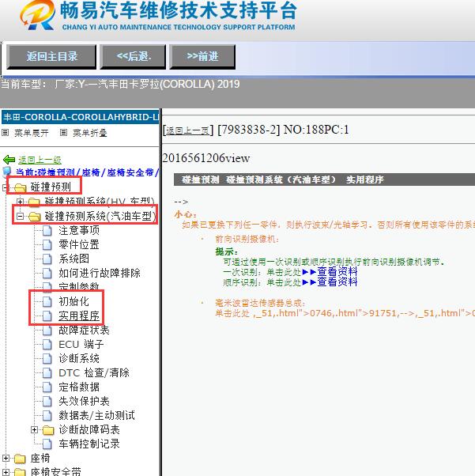
Task: Click the 碰撞预测系统(HV 车型) tree label
Action: (x=100, y=202)
